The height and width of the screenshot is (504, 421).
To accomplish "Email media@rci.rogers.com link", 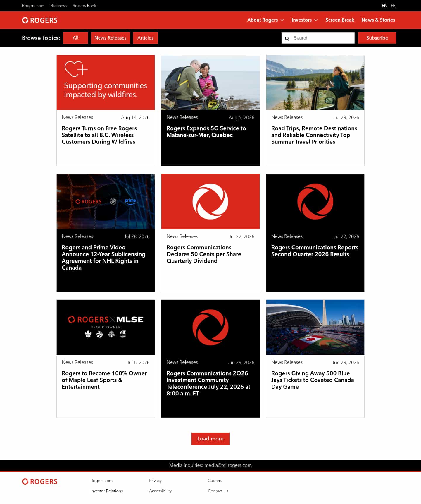I will point(228,465).
